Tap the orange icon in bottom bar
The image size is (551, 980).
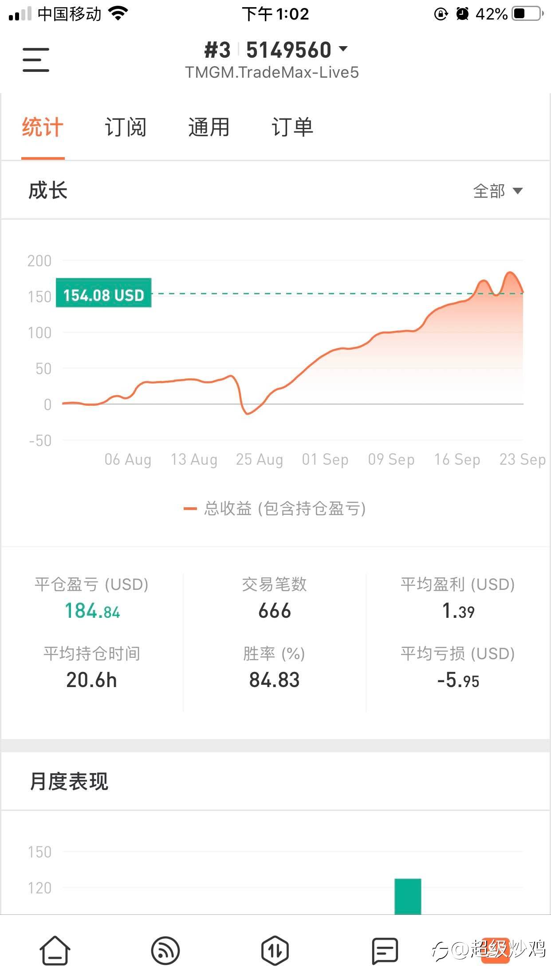tap(495, 950)
